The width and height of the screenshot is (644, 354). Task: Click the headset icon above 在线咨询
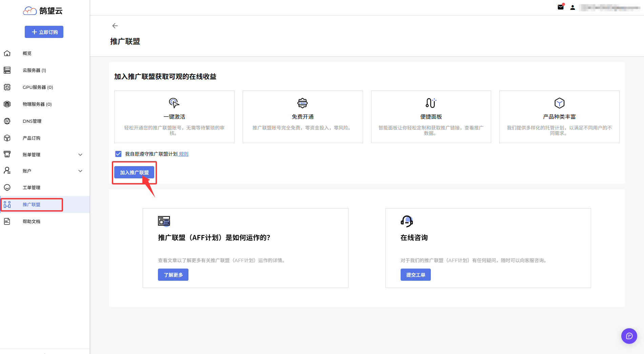click(407, 221)
